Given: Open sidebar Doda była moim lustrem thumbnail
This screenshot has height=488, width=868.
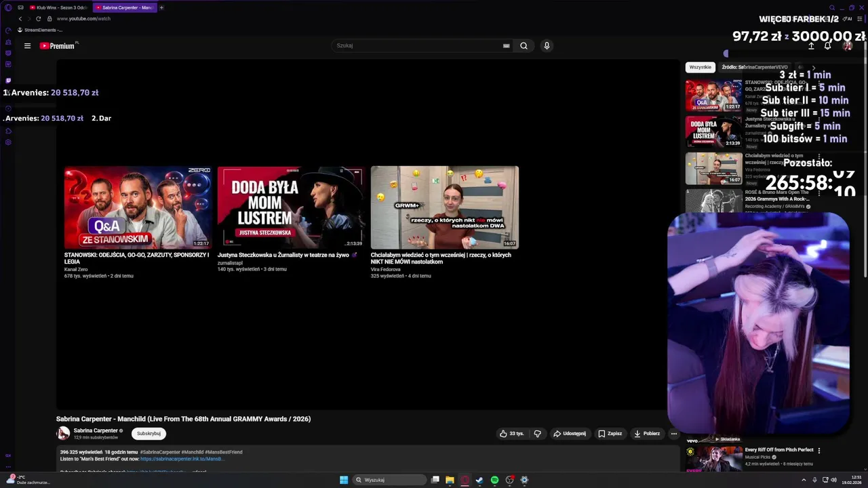Looking at the screenshot, I should [x=713, y=131].
